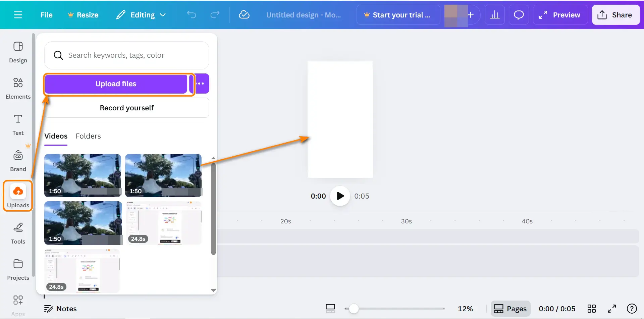Open the Brand panel

18,161
